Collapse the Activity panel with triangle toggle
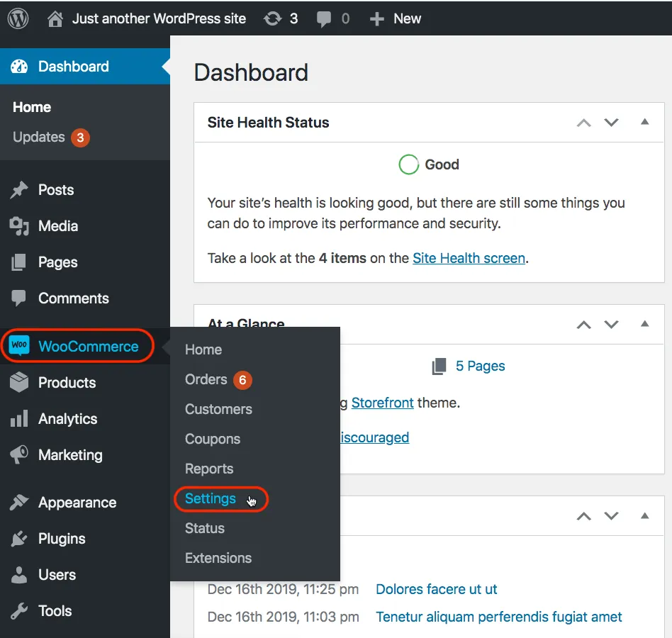 pyautogui.click(x=644, y=515)
